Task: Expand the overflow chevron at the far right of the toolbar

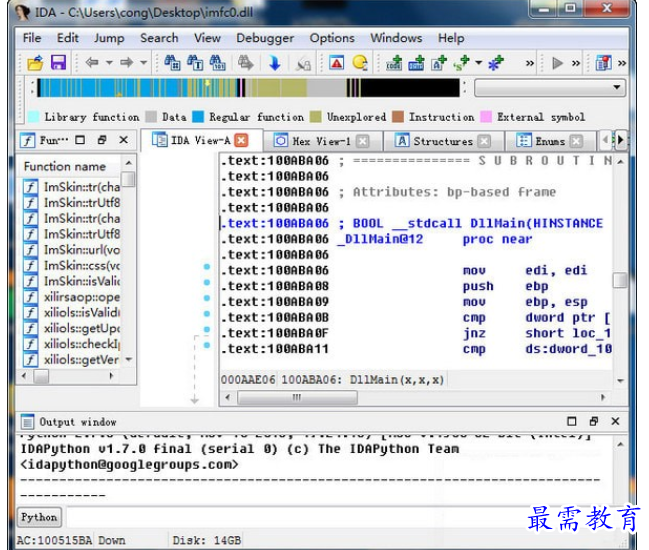Action: tap(622, 63)
